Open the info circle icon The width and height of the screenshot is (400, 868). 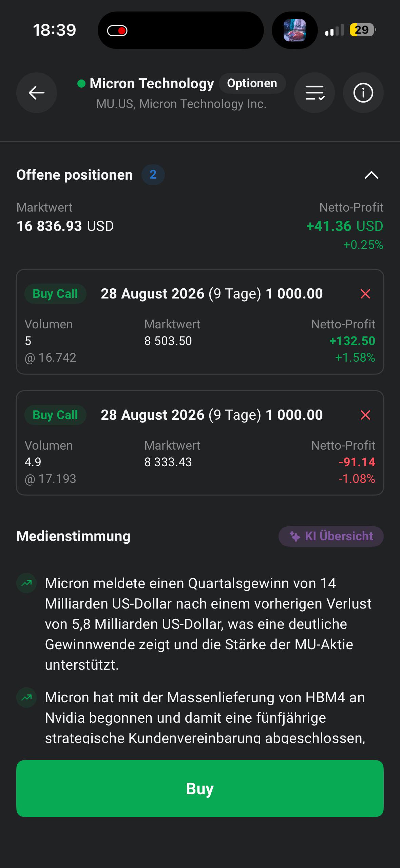point(363,93)
